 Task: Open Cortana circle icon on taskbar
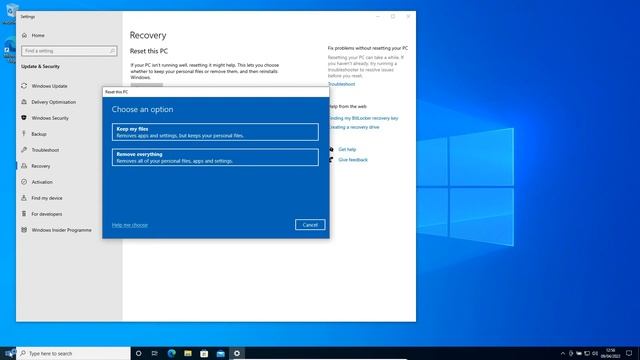(x=138, y=353)
